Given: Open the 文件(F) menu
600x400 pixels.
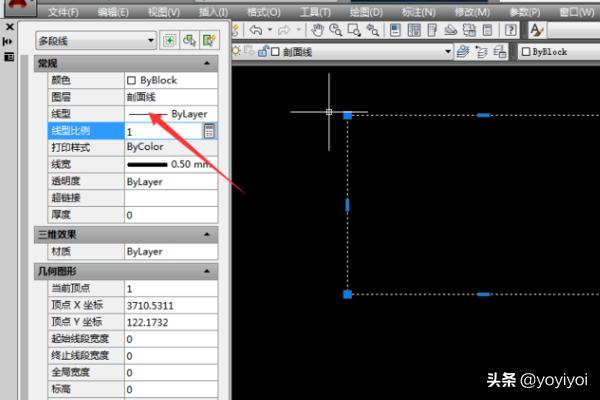Looking at the screenshot, I should pos(63,12).
